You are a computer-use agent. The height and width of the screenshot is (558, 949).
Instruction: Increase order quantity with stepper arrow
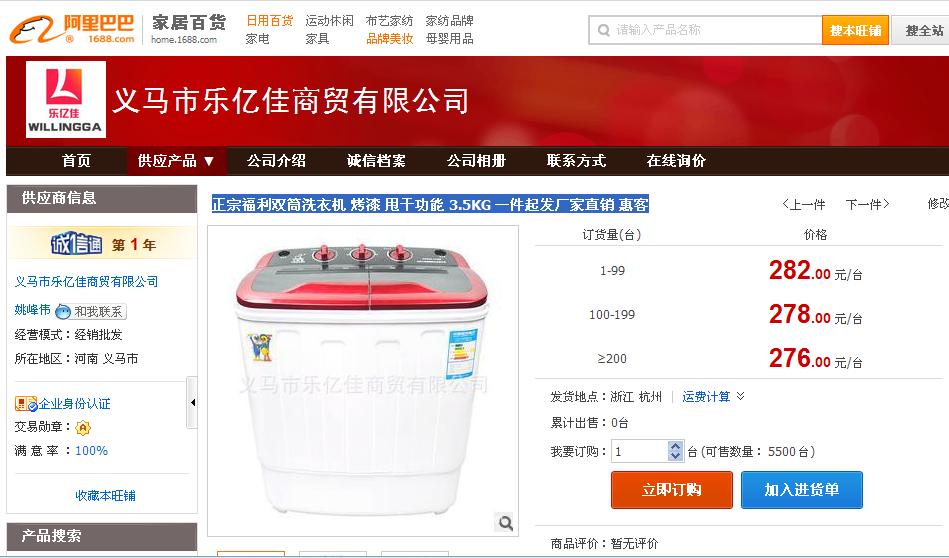pos(675,446)
